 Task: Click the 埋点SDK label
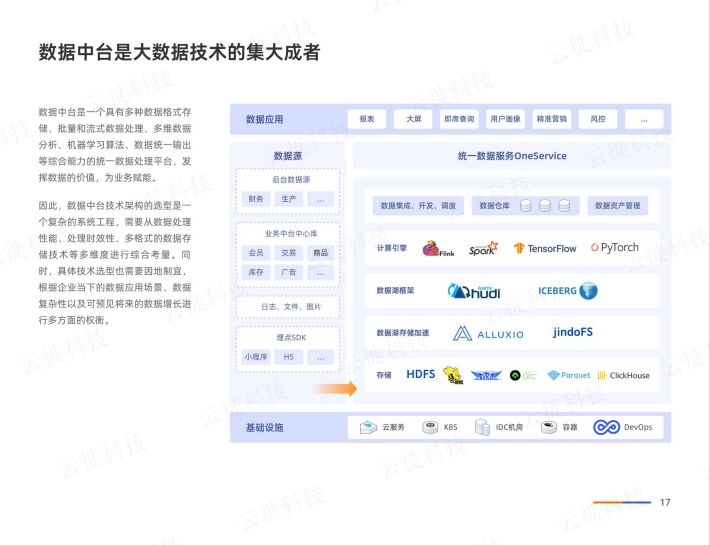291,337
